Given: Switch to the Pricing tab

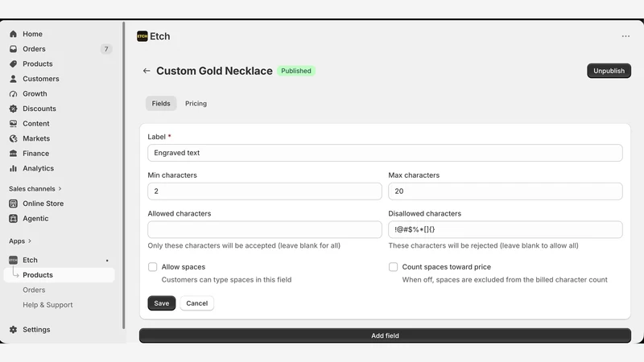Looking at the screenshot, I should 196,104.
